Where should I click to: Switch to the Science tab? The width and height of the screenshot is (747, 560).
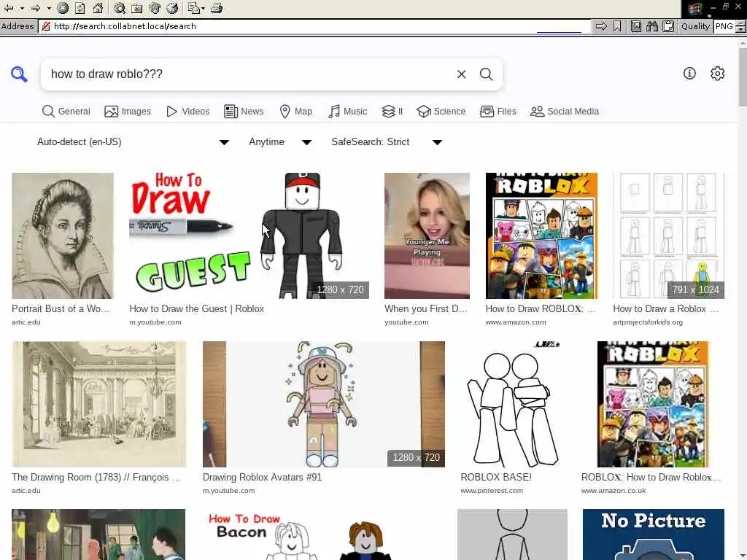[x=441, y=112]
